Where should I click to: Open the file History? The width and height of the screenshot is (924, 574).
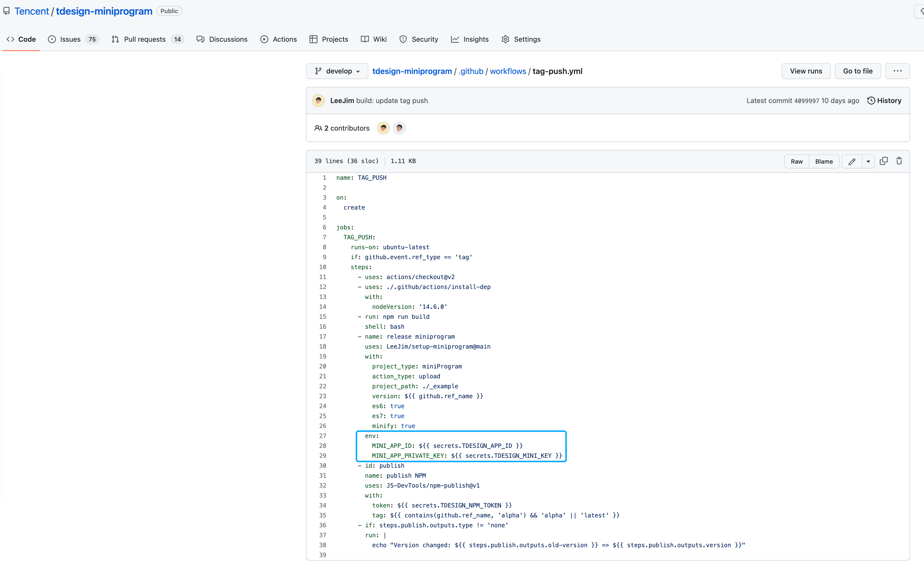[x=884, y=101]
